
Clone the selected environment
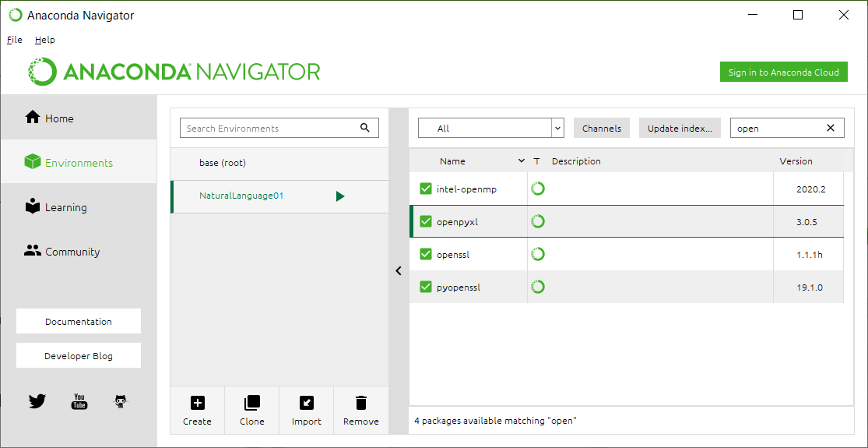click(x=252, y=411)
